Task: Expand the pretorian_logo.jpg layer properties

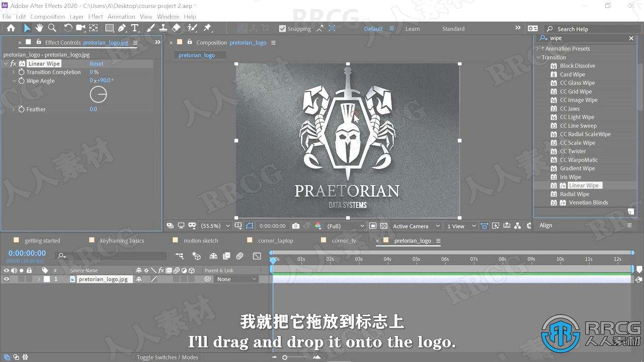Action: coord(39,279)
